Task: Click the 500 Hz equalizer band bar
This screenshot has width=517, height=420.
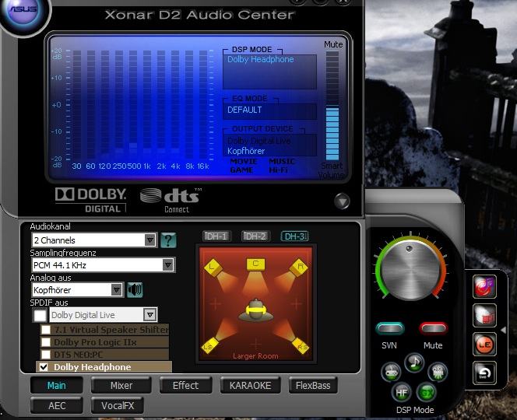Action: 133,105
